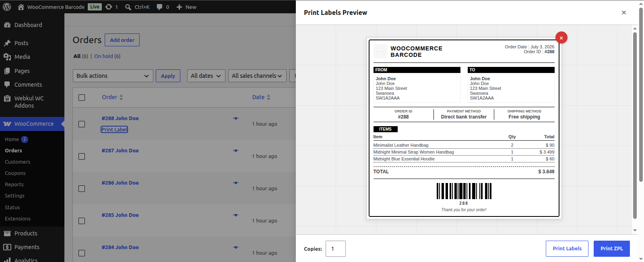Preview order #288 with eye icon

coord(236,119)
